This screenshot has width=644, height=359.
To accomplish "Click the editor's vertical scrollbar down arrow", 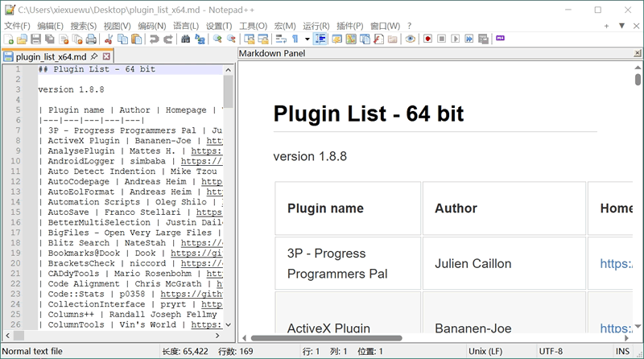I will tap(229, 324).
